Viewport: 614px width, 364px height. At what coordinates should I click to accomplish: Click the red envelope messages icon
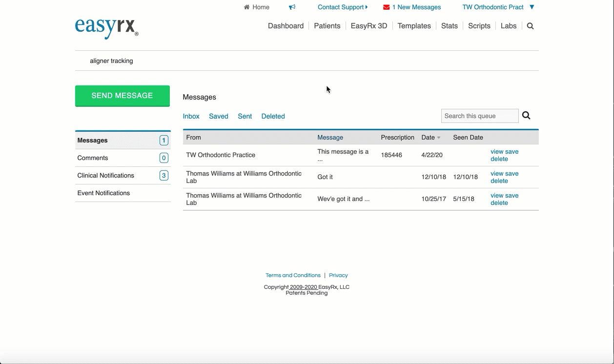point(387,7)
